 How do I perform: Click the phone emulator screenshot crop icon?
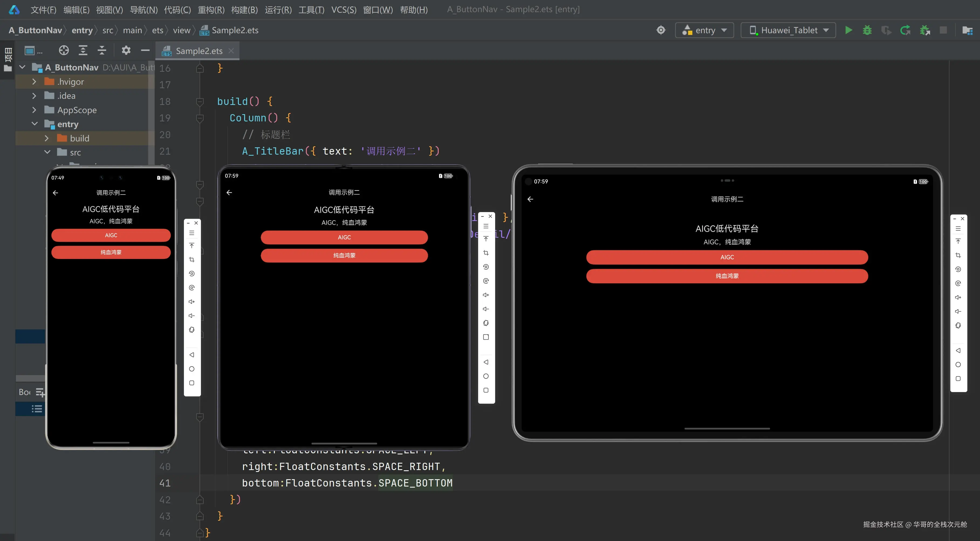192,260
